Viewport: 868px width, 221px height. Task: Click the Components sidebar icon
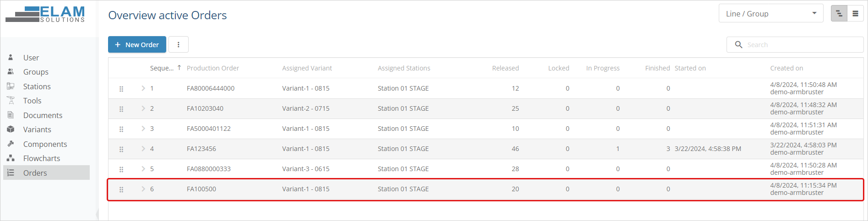pos(11,144)
